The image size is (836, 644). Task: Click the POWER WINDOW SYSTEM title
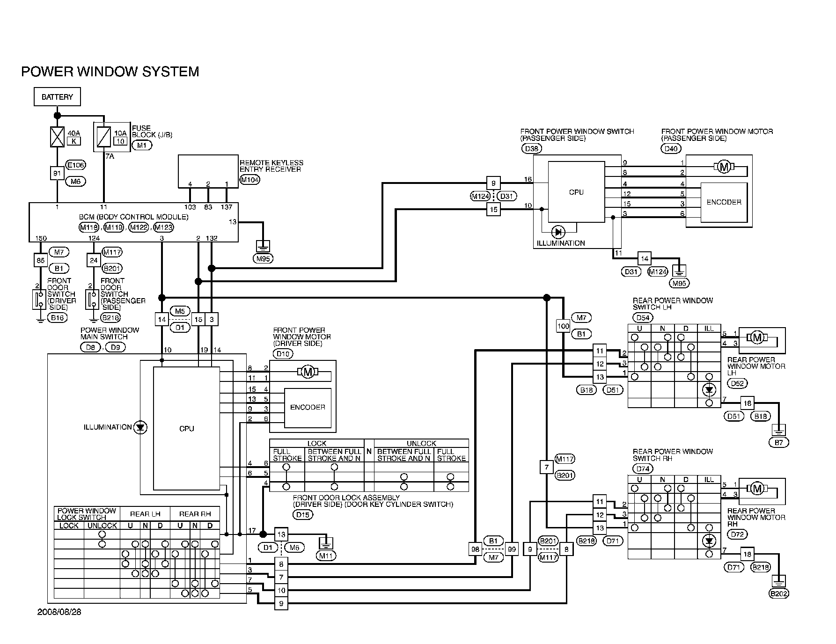(110, 72)
